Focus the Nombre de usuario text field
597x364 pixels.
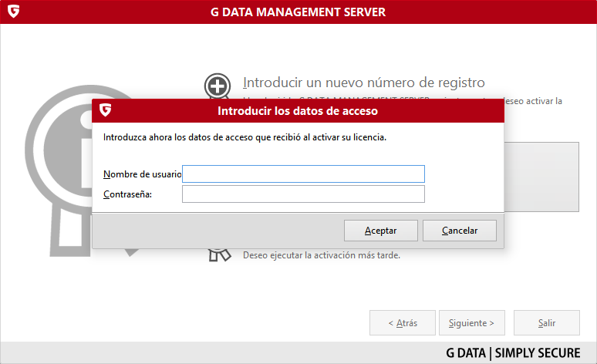303,174
